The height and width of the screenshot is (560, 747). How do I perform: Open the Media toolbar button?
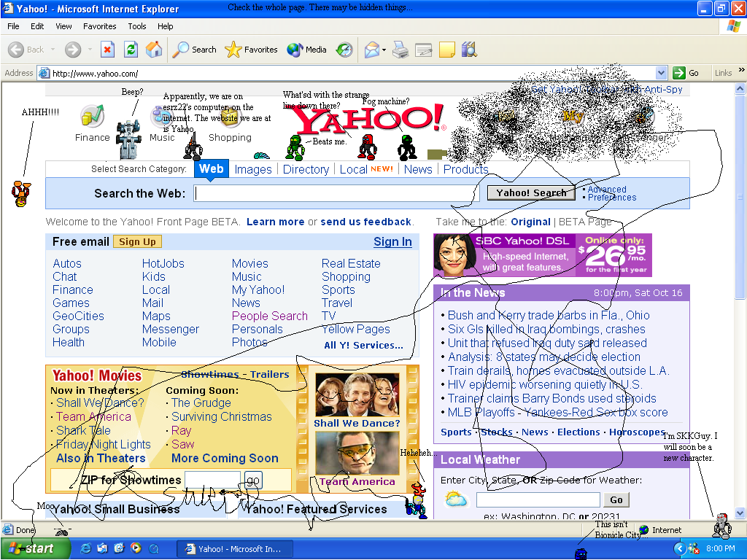click(x=307, y=50)
